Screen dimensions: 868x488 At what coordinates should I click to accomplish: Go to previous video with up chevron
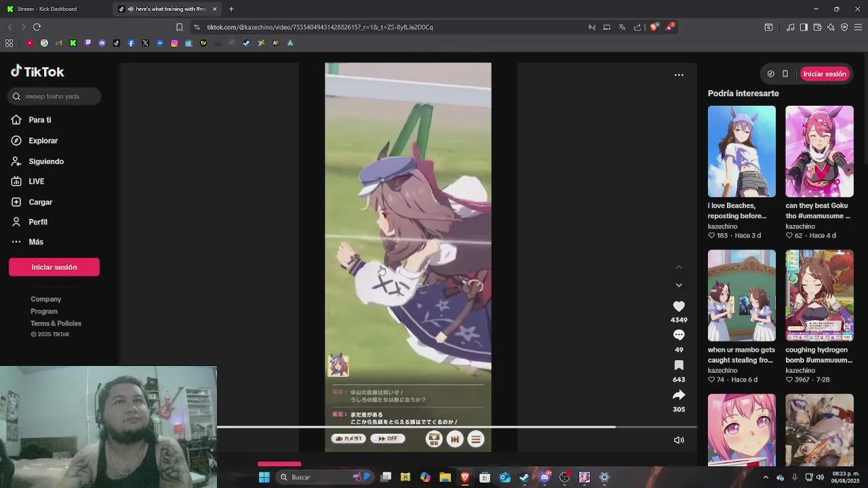pyautogui.click(x=679, y=267)
